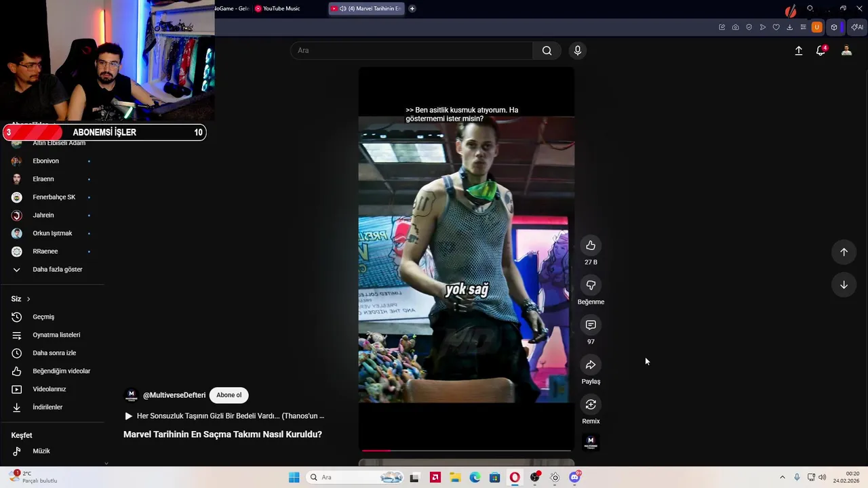This screenshot has width=868, height=488.
Task: Open the Windows Start menu
Action: (x=294, y=477)
